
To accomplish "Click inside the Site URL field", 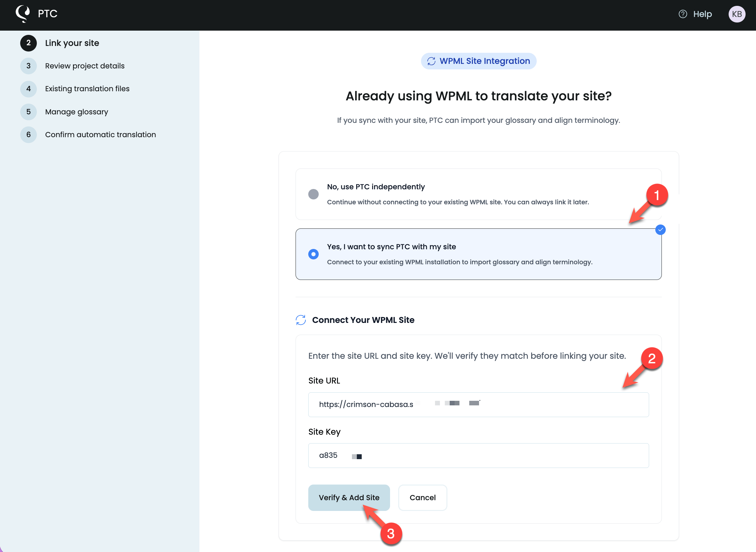I will coord(478,404).
